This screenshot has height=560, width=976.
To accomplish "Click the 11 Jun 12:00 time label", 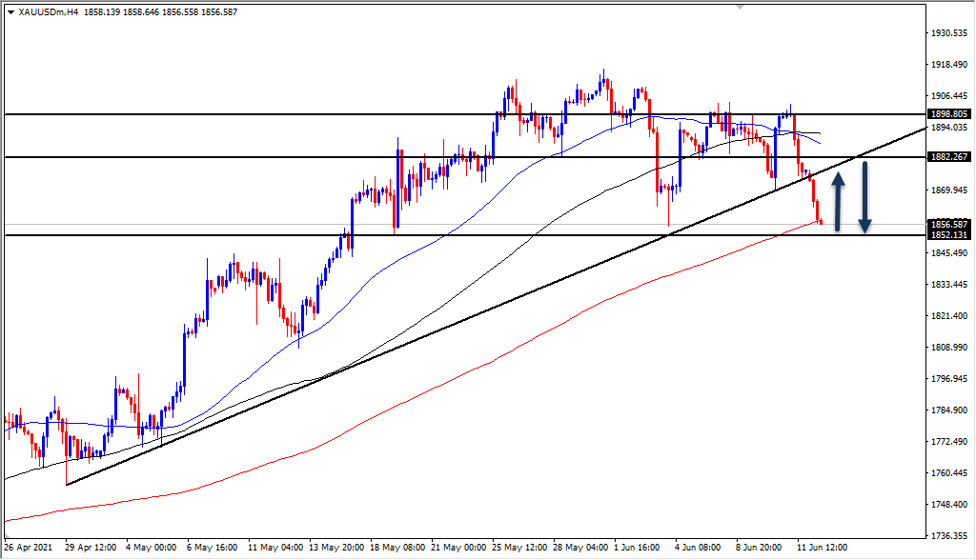I will tap(823, 548).
